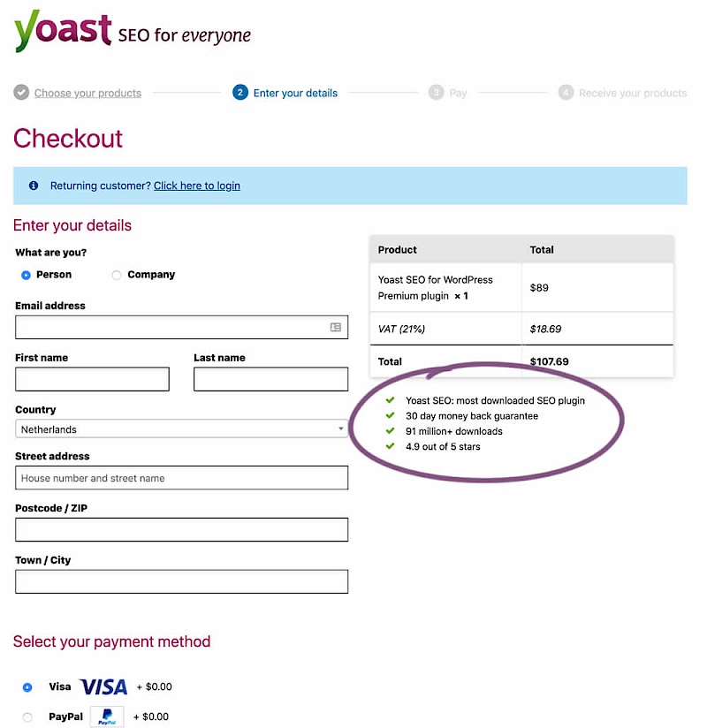
Task: Go to Choose your products step
Action: (87, 93)
